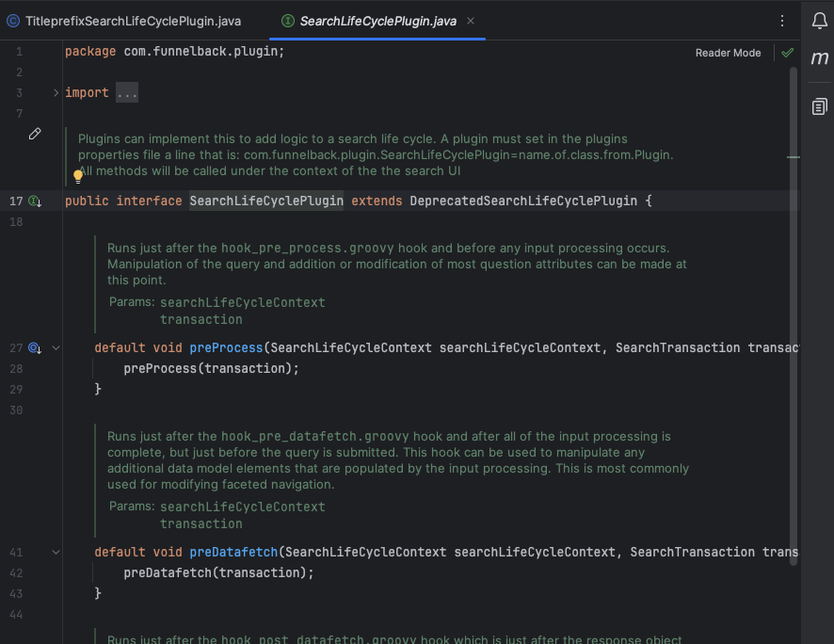Close the SearchLifeCyclePlugin.java tab
Screen dimensions: 834x644
point(473,19)
